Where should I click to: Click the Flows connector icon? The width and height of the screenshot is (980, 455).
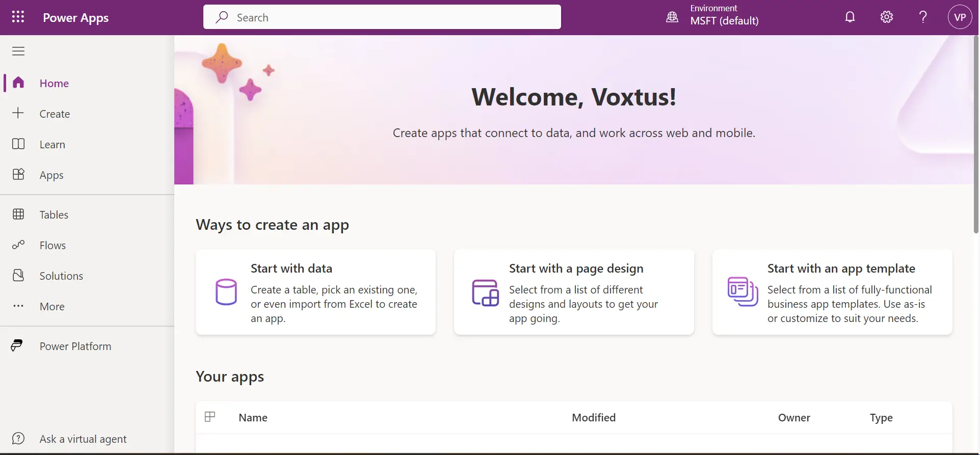click(18, 245)
